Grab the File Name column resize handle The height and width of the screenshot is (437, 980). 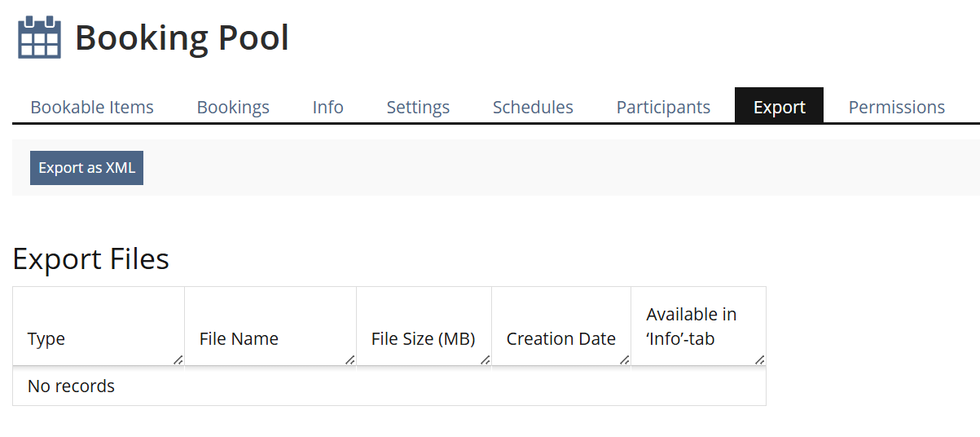[x=350, y=360]
